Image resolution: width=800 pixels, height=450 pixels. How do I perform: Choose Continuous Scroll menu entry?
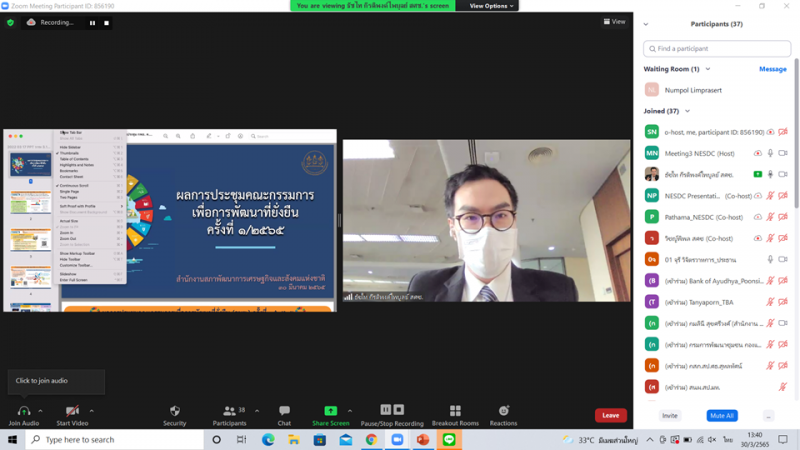pos(74,186)
